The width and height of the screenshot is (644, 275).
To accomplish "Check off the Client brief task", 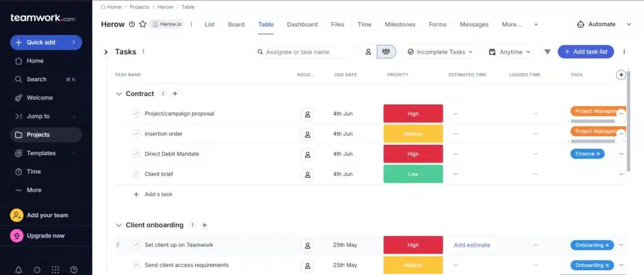I will coord(136,174).
